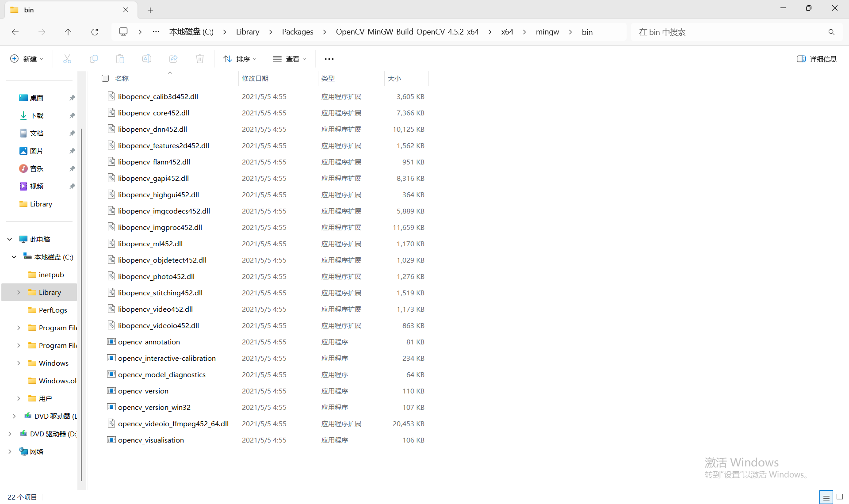This screenshot has height=504, width=849.
Task: Click the Share icon in toolbar
Action: (173, 59)
